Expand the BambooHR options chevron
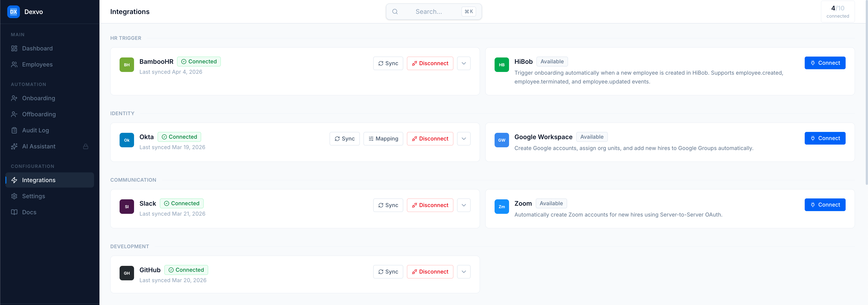The width and height of the screenshot is (868, 305). 464,63
